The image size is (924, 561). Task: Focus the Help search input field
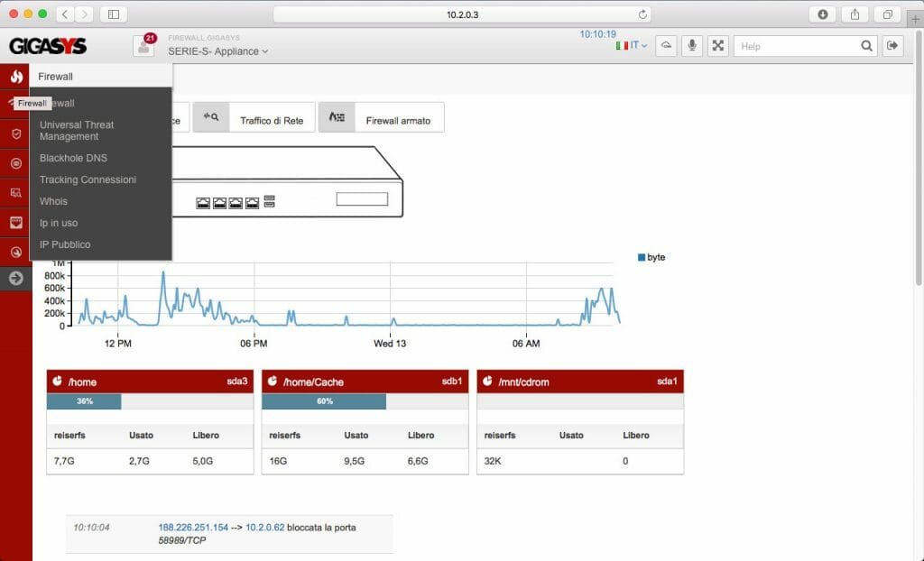[796, 46]
